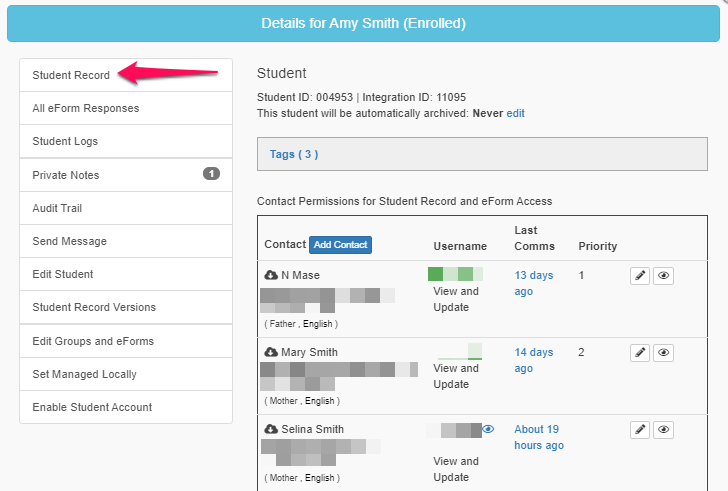Image resolution: width=728 pixels, height=491 pixels.
Task: Click cloud download icon beside N Mase
Action: point(271,275)
